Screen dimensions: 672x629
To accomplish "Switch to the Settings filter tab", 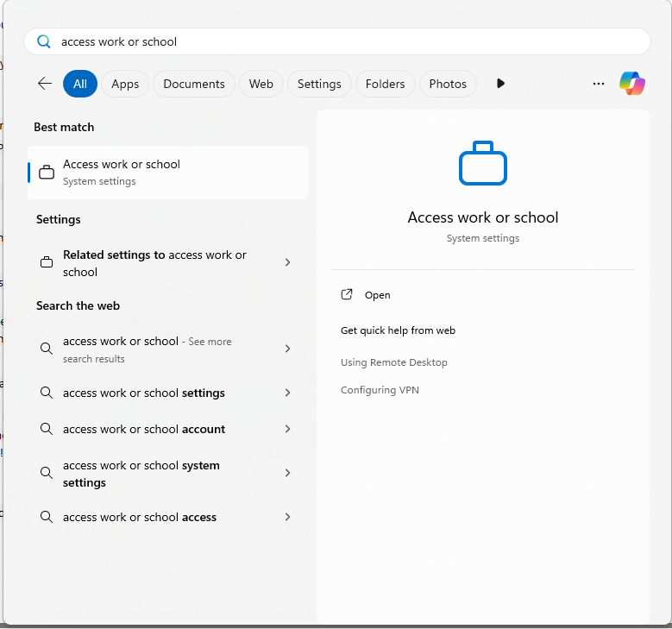I will (319, 84).
